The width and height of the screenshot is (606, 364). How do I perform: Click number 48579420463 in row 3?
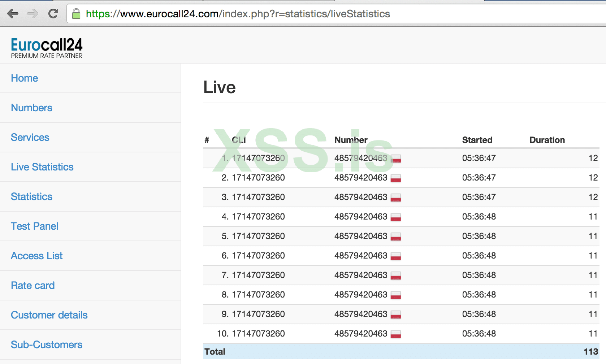(x=361, y=197)
